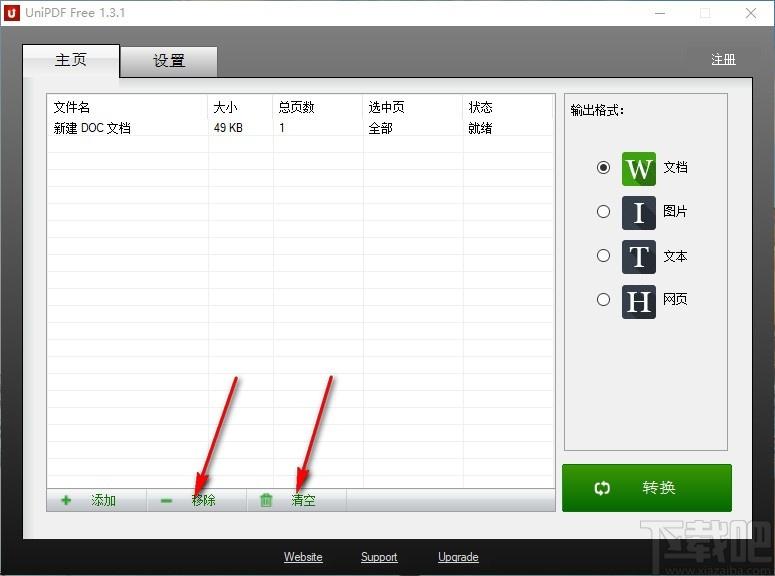Screen dimensions: 775x576
Task: Select the 文本 output format radio button
Action: pos(603,256)
